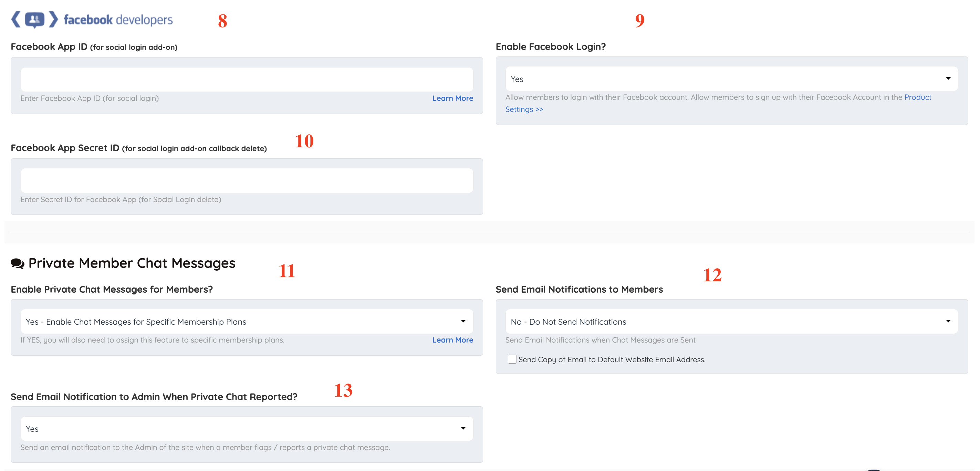Click the Enable Facebook Login? label

pos(551,46)
